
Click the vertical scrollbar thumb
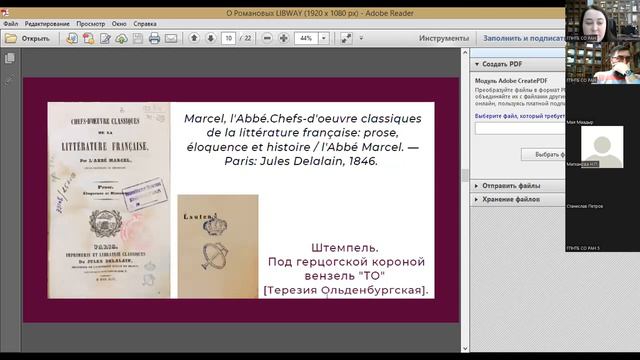(465, 176)
